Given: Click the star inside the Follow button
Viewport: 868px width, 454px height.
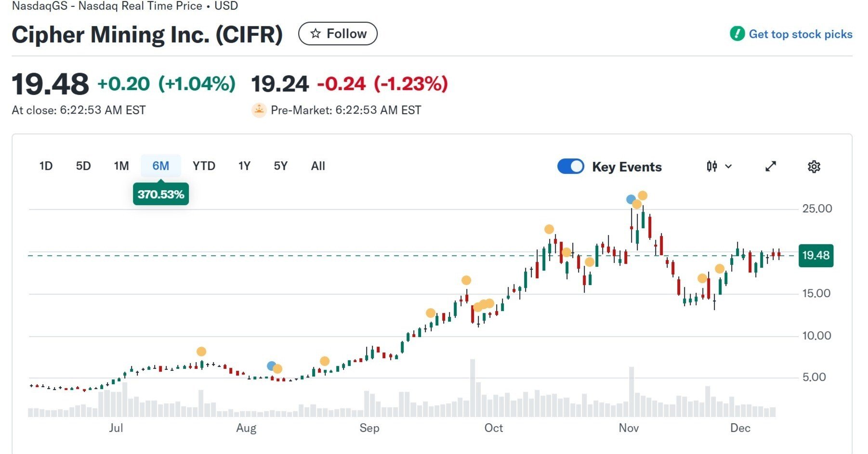Looking at the screenshot, I should pos(316,33).
